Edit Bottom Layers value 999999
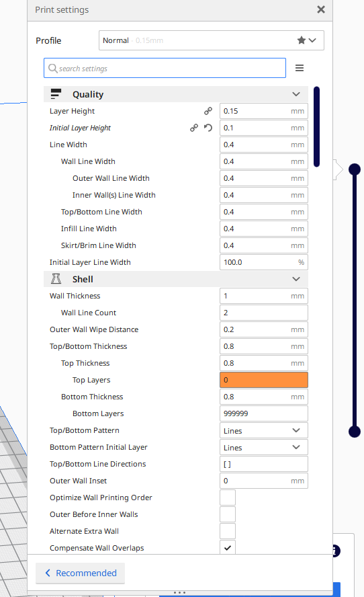This screenshot has height=597, width=364. (263, 413)
